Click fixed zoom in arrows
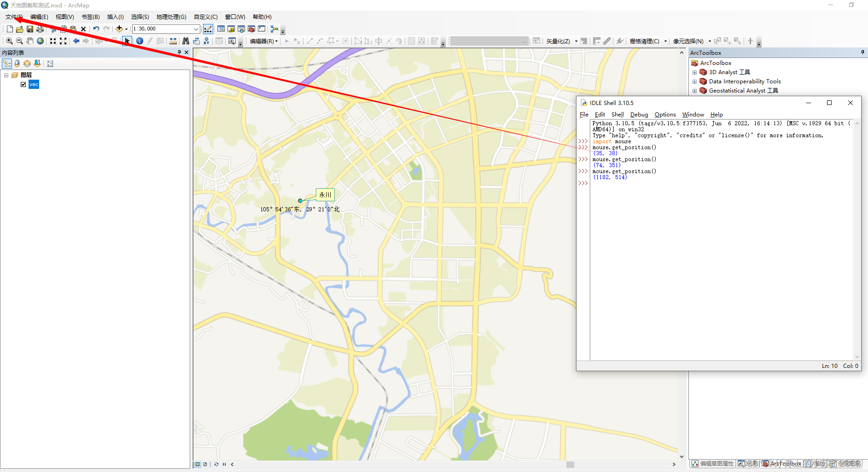The image size is (868, 472). (53, 41)
